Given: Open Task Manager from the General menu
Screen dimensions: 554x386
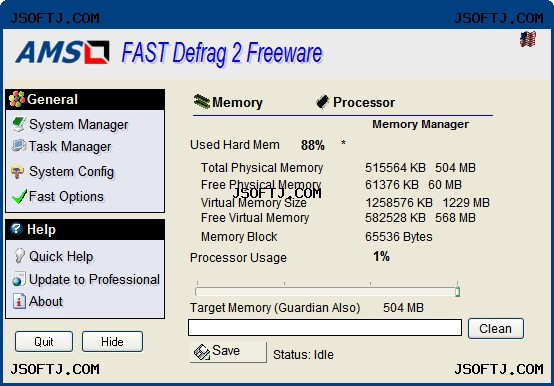Looking at the screenshot, I should 61,146.
